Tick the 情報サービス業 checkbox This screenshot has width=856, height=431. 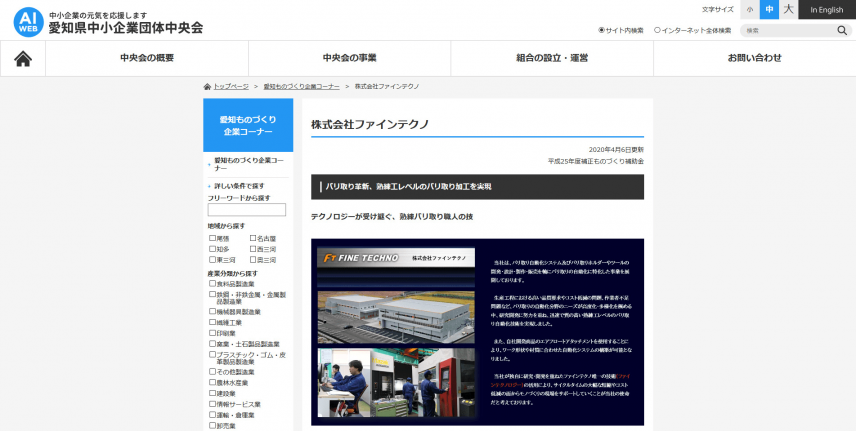212,404
